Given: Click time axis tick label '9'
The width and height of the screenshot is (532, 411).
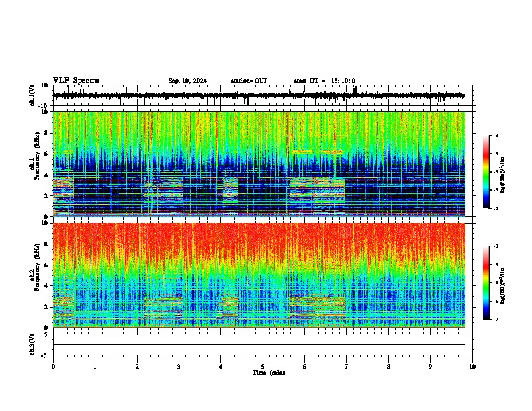Looking at the screenshot, I should (x=430, y=367).
